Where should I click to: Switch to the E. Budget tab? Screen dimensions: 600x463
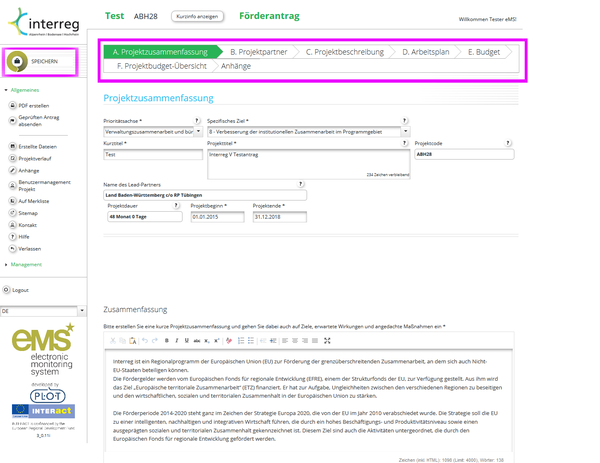[x=483, y=51]
